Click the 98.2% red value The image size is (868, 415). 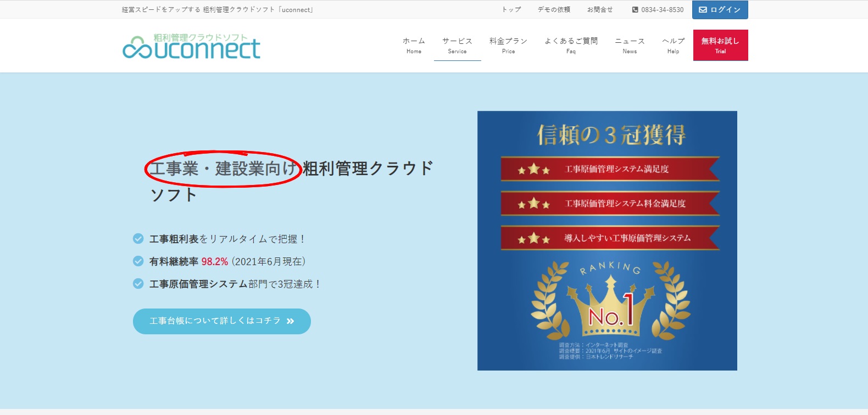click(214, 261)
